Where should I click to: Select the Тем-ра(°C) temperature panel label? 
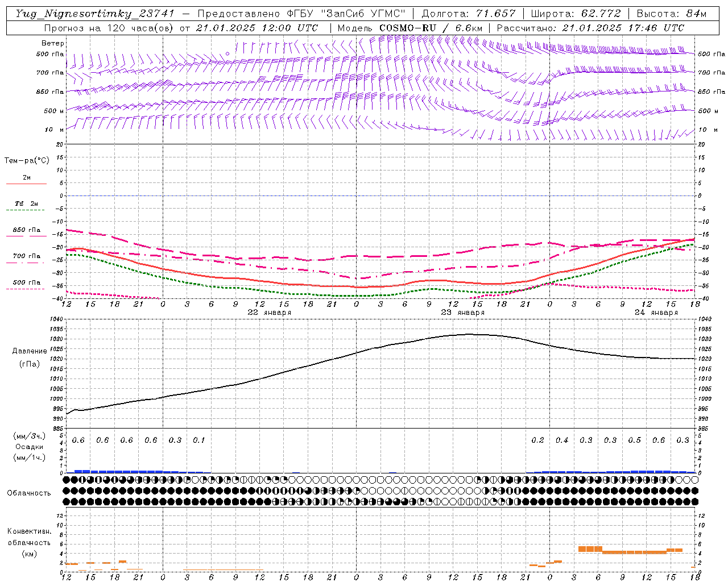[27, 161]
